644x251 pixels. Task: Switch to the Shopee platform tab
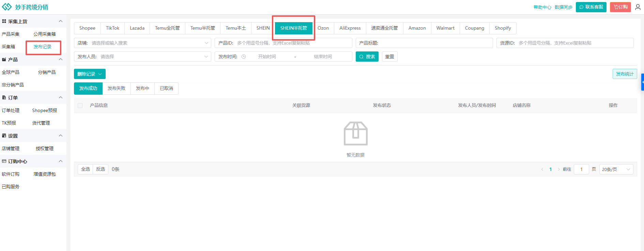tap(87, 28)
